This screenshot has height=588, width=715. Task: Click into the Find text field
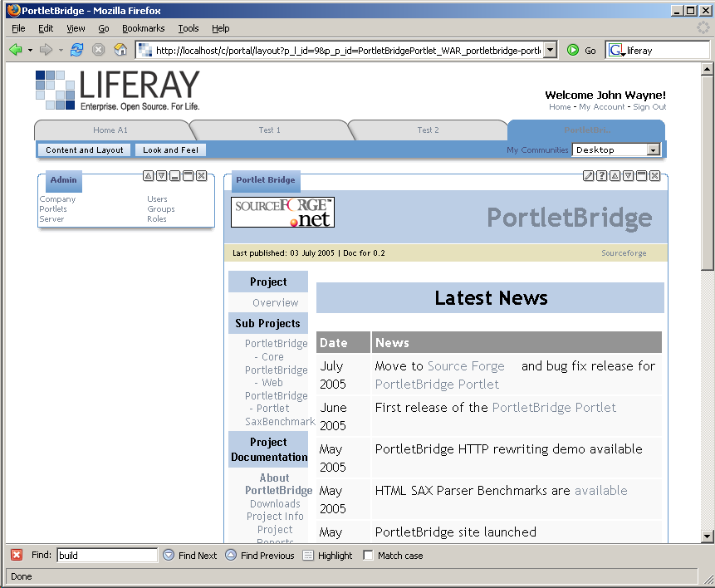pos(106,556)
